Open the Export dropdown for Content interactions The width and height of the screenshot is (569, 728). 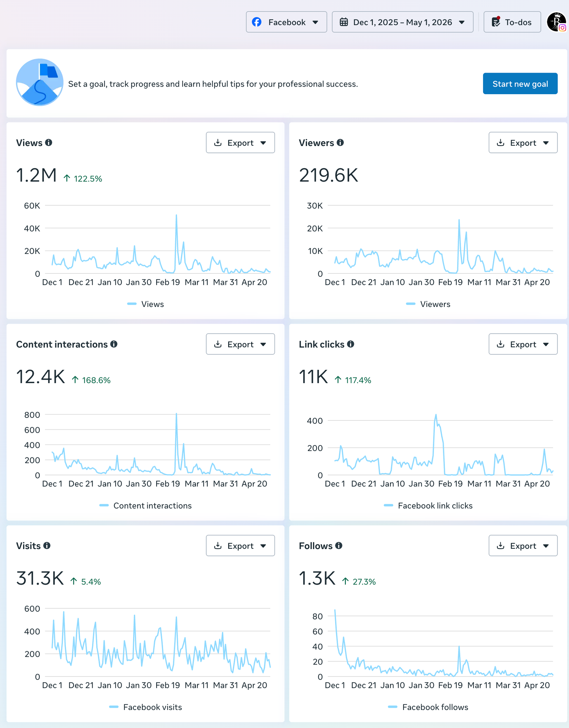pyautogui.click(x=240, y=344)
